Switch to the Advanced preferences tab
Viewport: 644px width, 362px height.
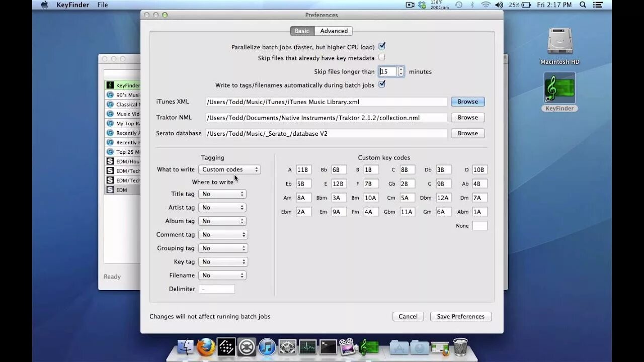334,31
